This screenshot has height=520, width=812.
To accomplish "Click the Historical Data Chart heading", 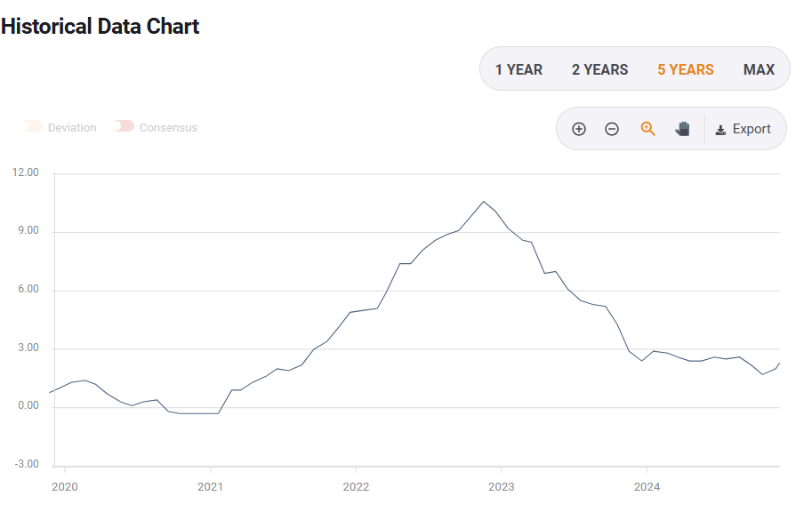I will pyautogui.click(x=100, y=27).
